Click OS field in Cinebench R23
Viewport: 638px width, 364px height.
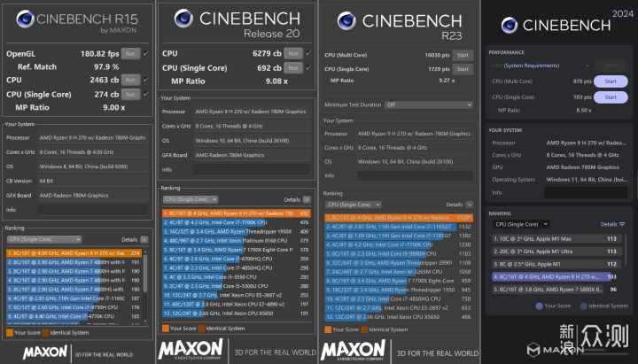coord(415,162)
